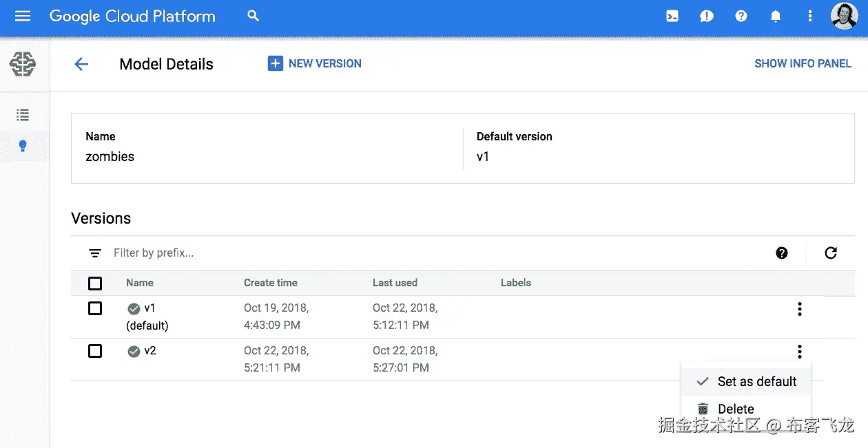Activate Cloud Shell terminal icon
The image size is (868, 448).
pos(672,16)
